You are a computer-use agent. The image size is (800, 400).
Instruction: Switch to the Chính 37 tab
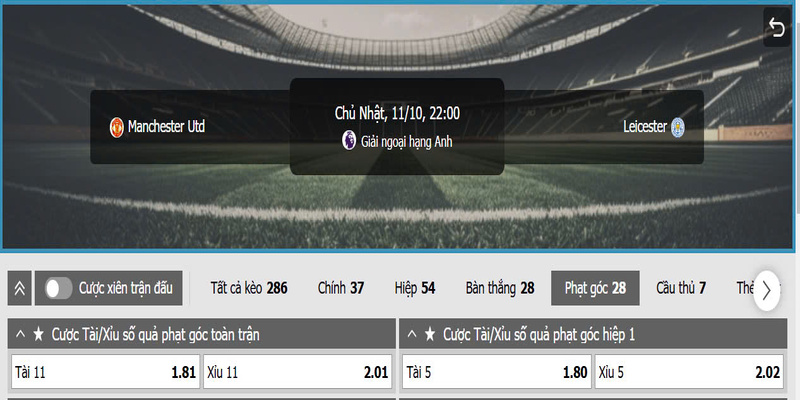pyautogui.click(x=341, y=288)
